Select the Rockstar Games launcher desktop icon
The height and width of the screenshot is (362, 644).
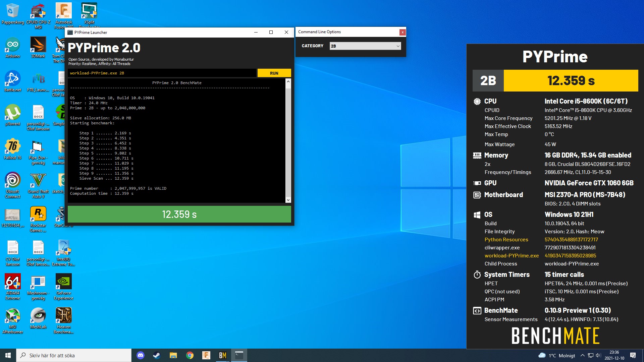pyautogui.click(x=38, y=219)
